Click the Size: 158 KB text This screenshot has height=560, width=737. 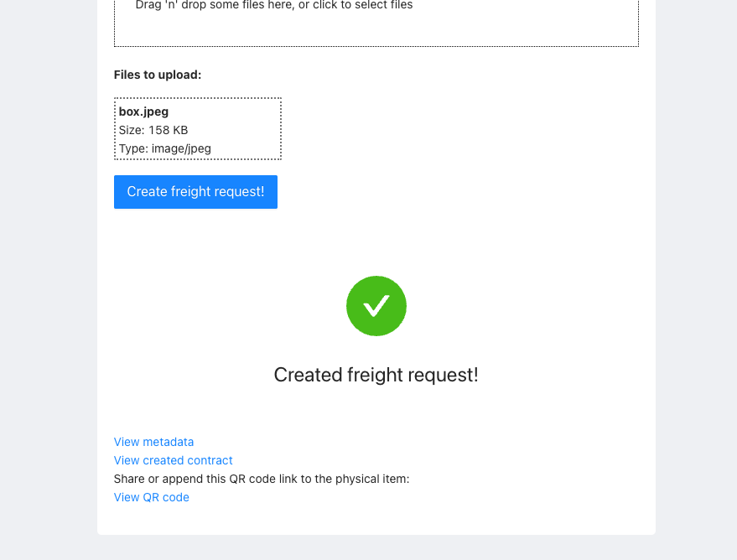pos(153,130)
